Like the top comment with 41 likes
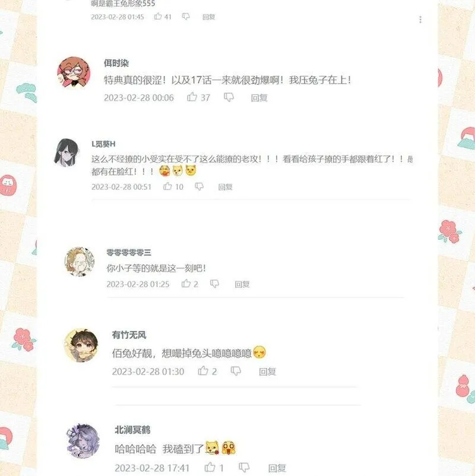Viewport: 475px width, 476px height. click(158, 16)
